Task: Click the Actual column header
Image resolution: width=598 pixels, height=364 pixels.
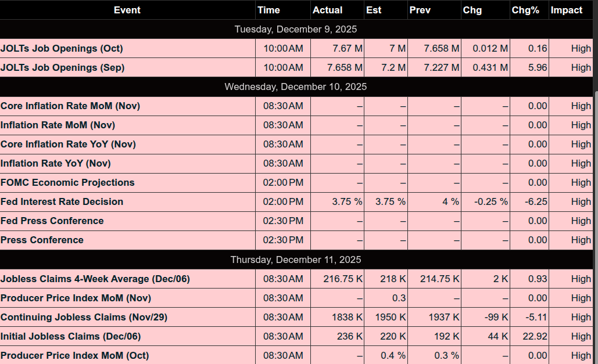Action: (327, 10)
